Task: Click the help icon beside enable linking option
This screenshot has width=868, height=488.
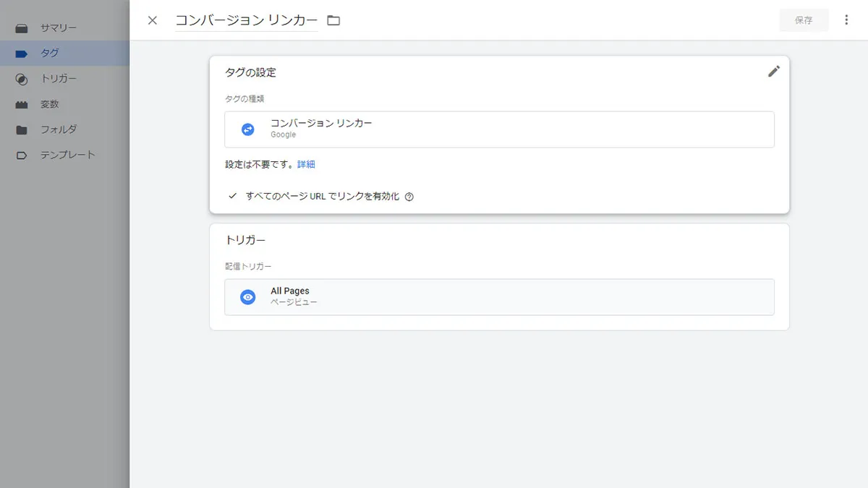Action: [409, 196]
